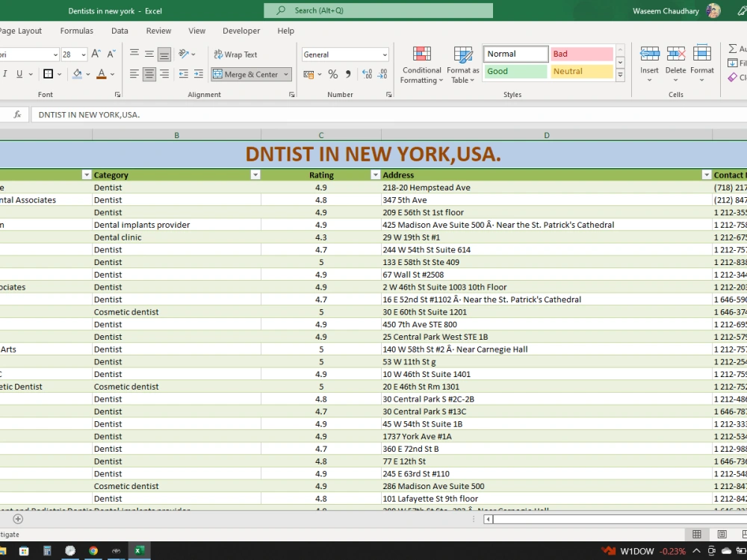The width and height of the screenshot is (747, 560).
Task: Apply the Neutral cell style
Action: [x=582, y=72]
